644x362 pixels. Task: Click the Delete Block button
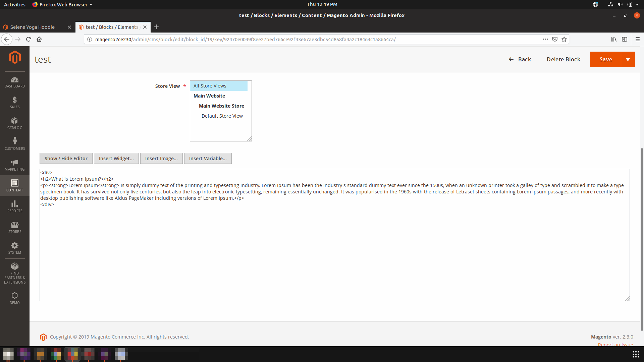(x=563, y=59)
